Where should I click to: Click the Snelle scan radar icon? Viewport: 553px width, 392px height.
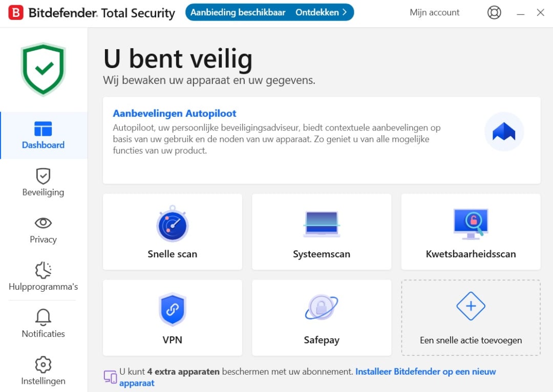[x=172, y=225]
